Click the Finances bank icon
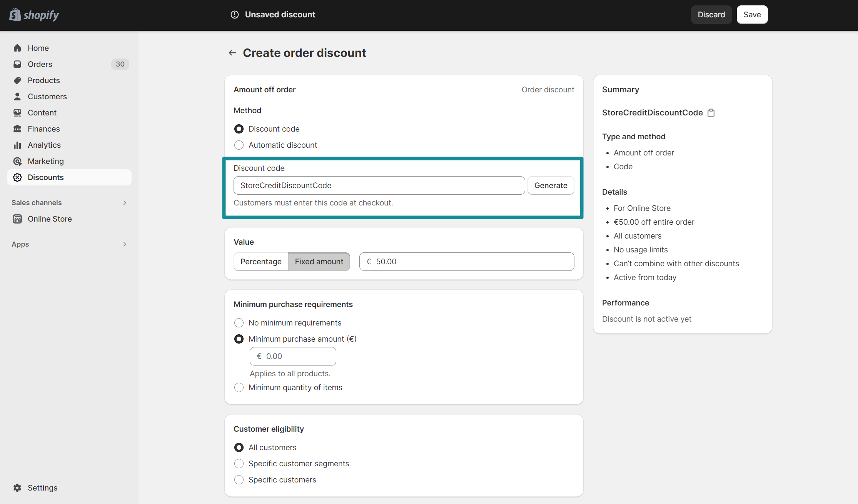The width and height of the screenshot is (858, 504). tap(17, 129)
